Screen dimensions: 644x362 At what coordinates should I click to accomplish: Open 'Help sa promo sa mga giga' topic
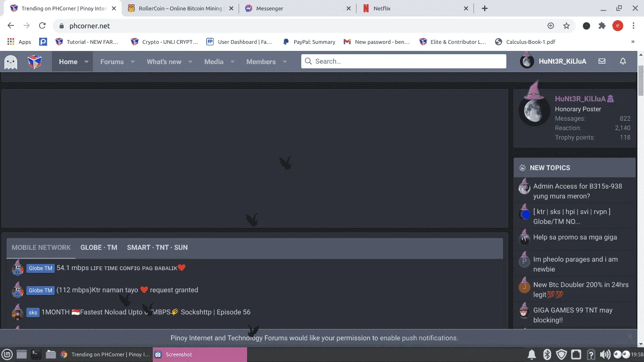(575, 237)
